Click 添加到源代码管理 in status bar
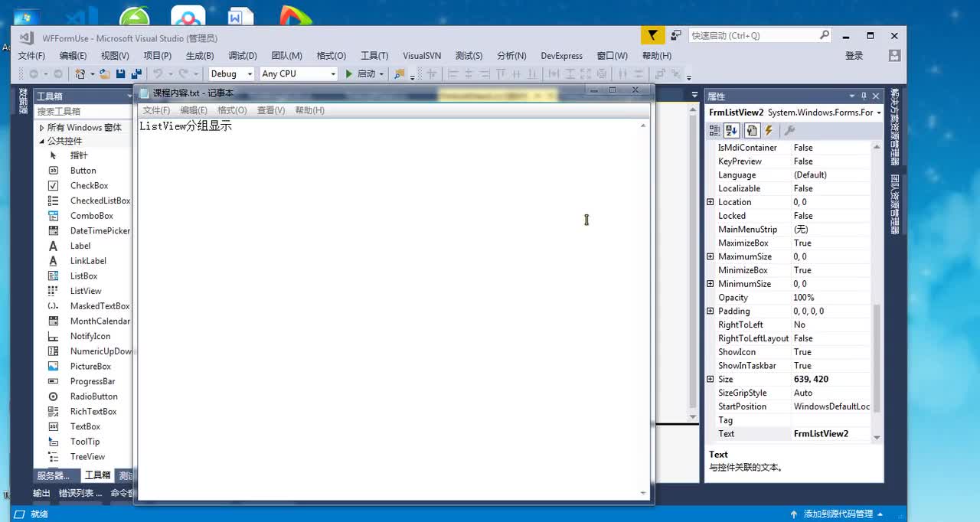The width and height of the screenshot is (980, 522). pos(838,514)
